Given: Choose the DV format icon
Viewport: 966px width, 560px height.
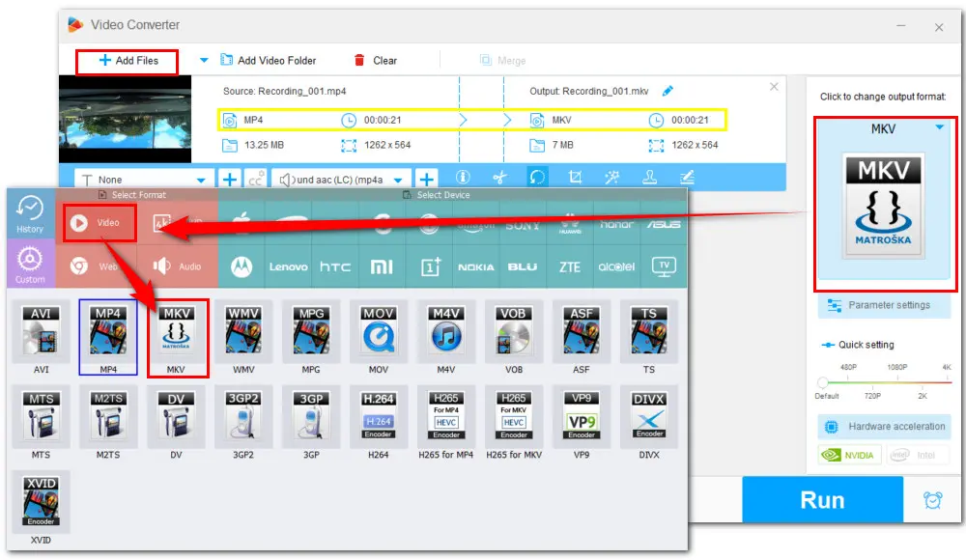Looking at the screenshot, I should point(176,416).
